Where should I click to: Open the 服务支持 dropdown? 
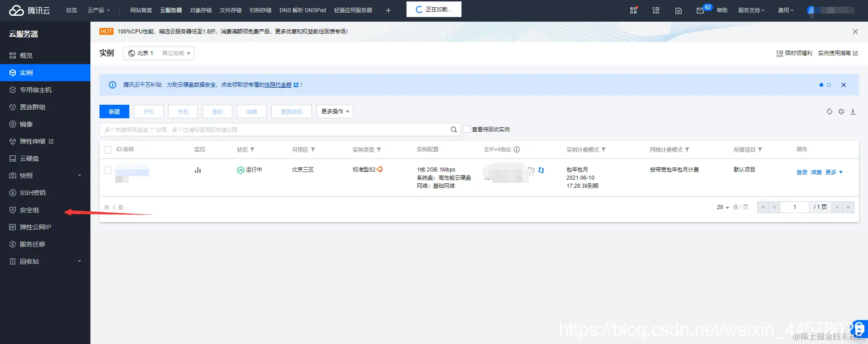pos(751,10)
